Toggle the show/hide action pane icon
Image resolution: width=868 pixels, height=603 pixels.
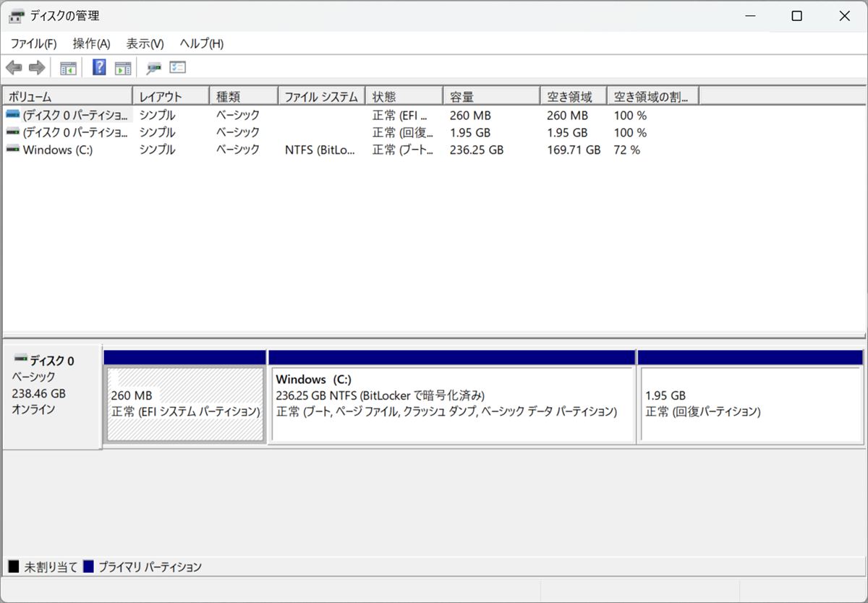[x=123, y=68]
